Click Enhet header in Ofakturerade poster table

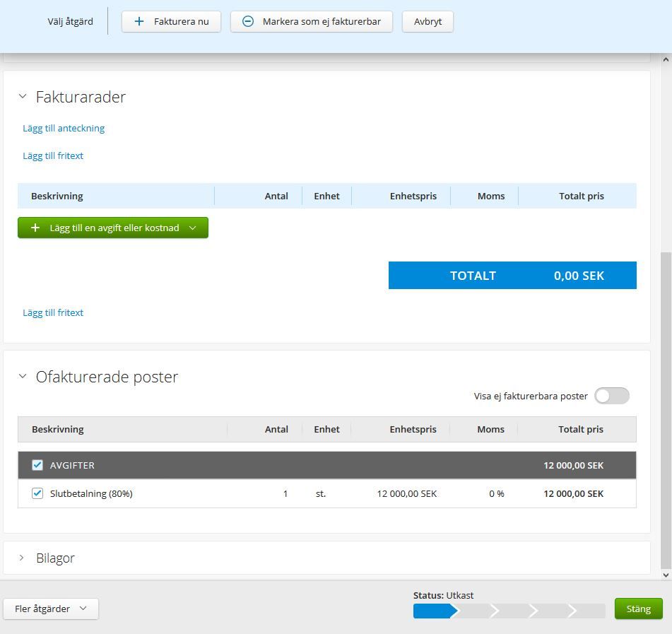(x=326, y=429)
